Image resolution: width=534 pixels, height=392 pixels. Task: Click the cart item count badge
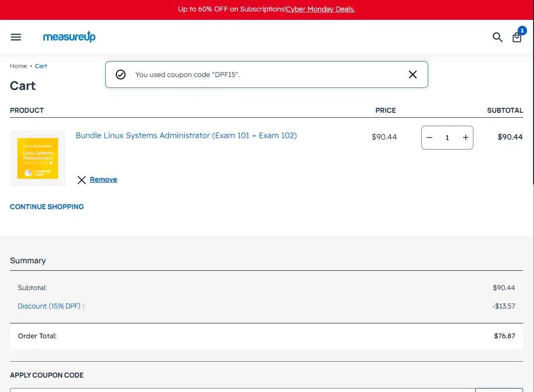[x=522, y=31]
